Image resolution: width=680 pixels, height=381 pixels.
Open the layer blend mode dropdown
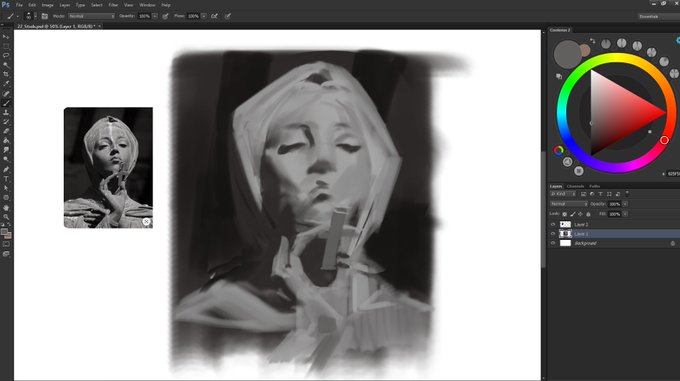point(569,204)
